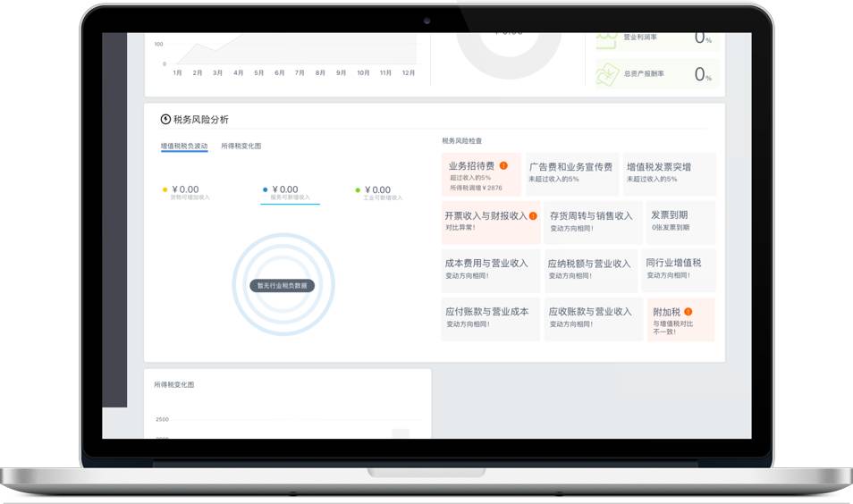
Task: Click the 成本费用与营业收入 card
Action: click(489, 270)
